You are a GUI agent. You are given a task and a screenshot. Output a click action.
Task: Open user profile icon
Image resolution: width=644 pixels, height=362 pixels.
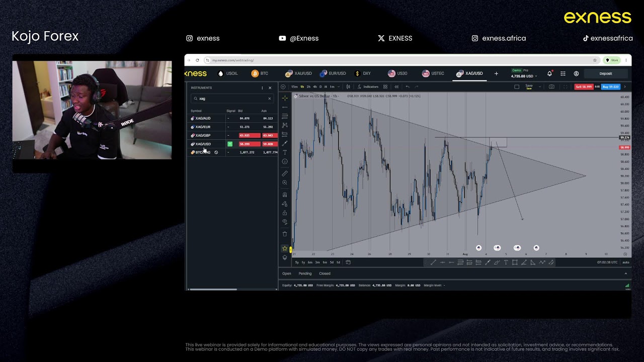[x=576, y=73]
